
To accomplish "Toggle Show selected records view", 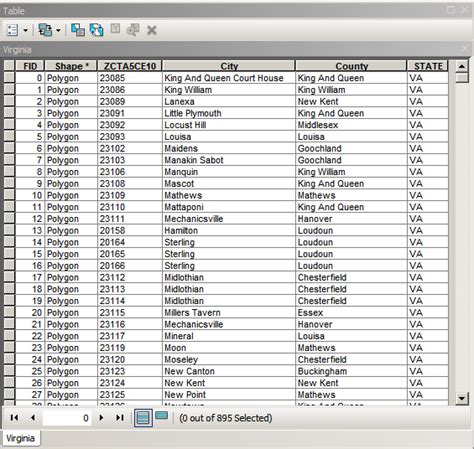I will pyautogui.click(x=162, y=416).
